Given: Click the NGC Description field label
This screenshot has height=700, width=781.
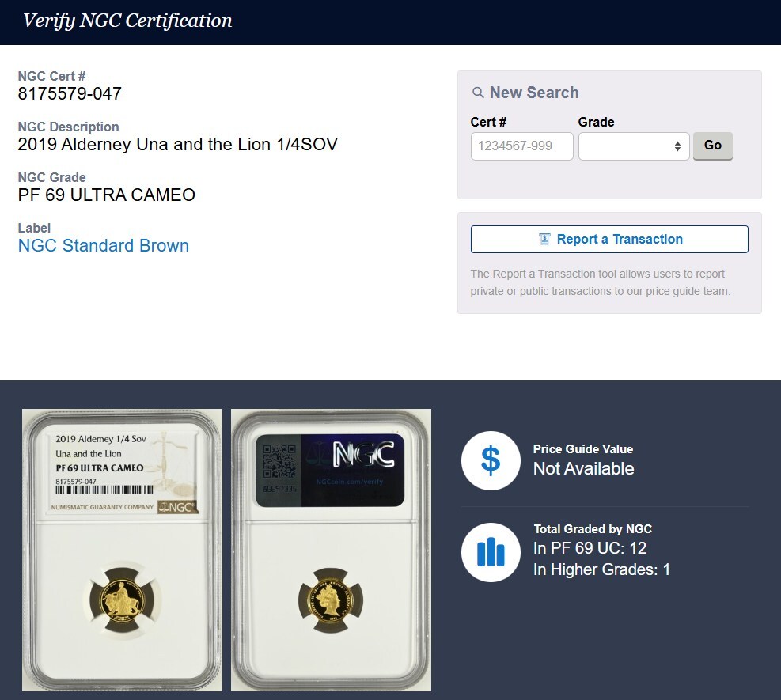Looking at the screenshot, I should tap(68, 127).
